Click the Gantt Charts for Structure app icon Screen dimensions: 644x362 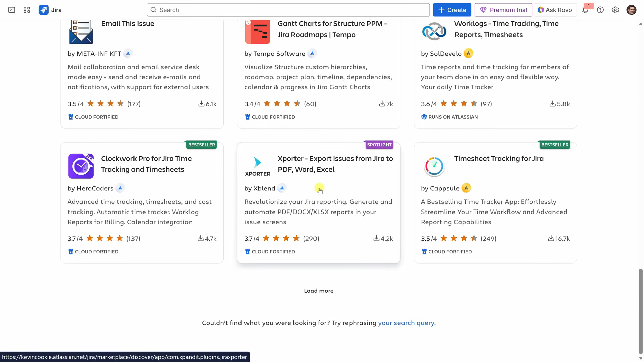click(258, 32)
